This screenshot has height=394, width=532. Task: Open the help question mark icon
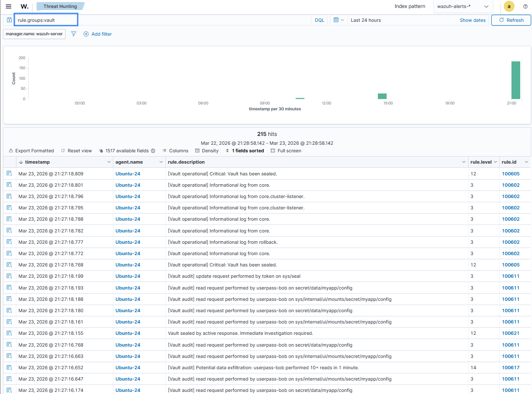[x=525, y=6]
